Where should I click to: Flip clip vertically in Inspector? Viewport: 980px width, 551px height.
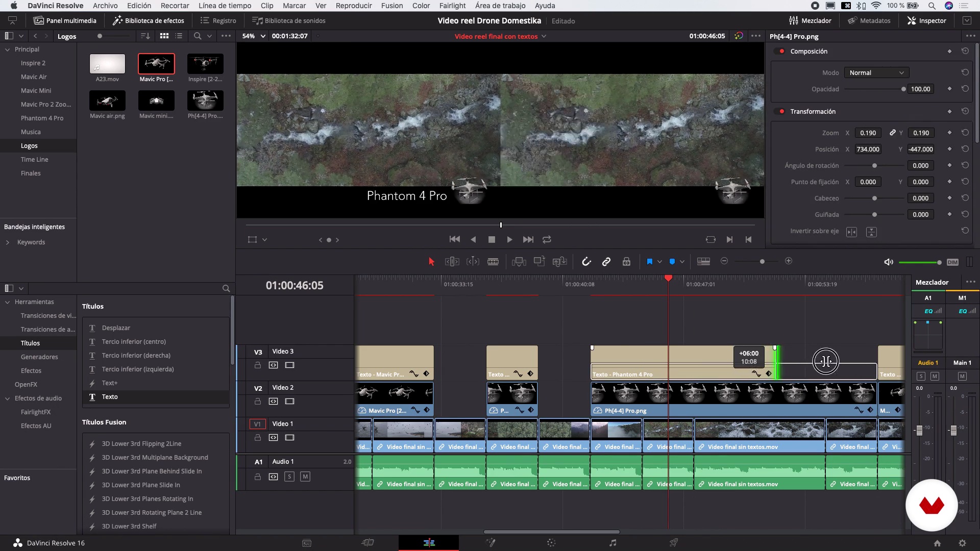click(871, 232)
